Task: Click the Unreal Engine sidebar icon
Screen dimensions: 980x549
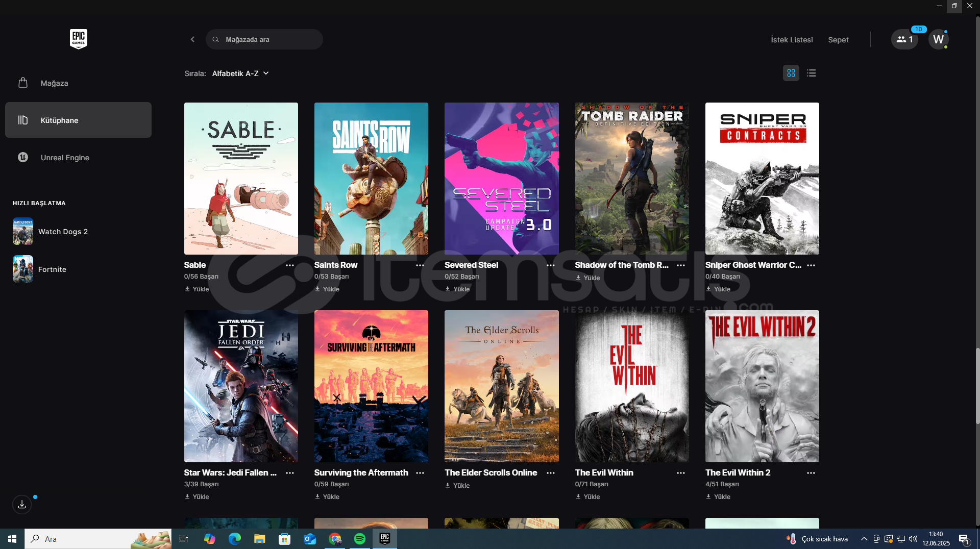Action: [23, 157]
